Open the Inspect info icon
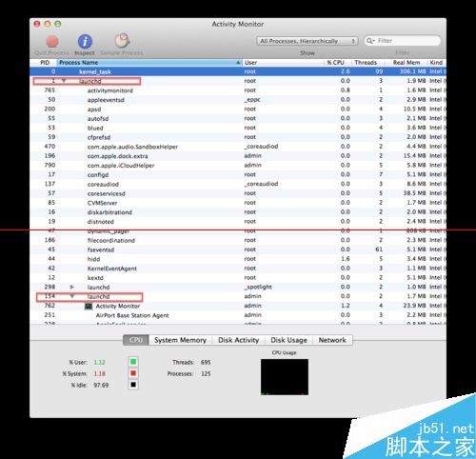This screenshot has width=476, height=459. pyautogui.click(x=85, y=41)
